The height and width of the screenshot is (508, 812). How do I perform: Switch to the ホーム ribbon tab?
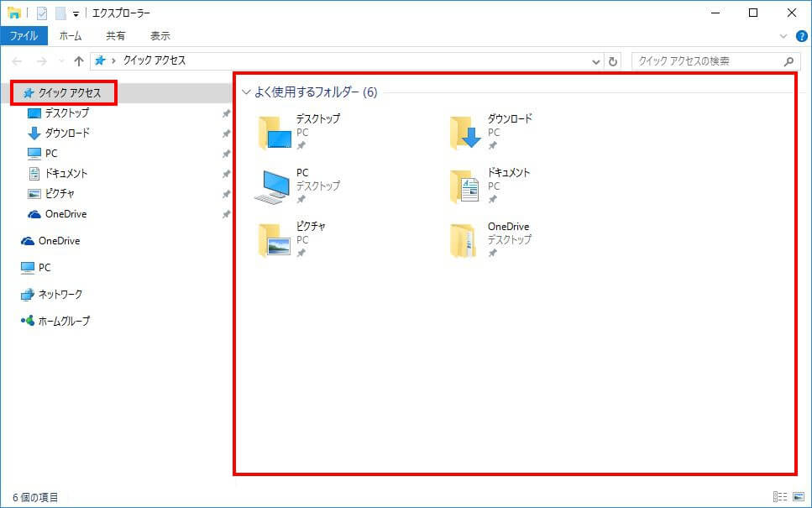click(x=71, y=35)
